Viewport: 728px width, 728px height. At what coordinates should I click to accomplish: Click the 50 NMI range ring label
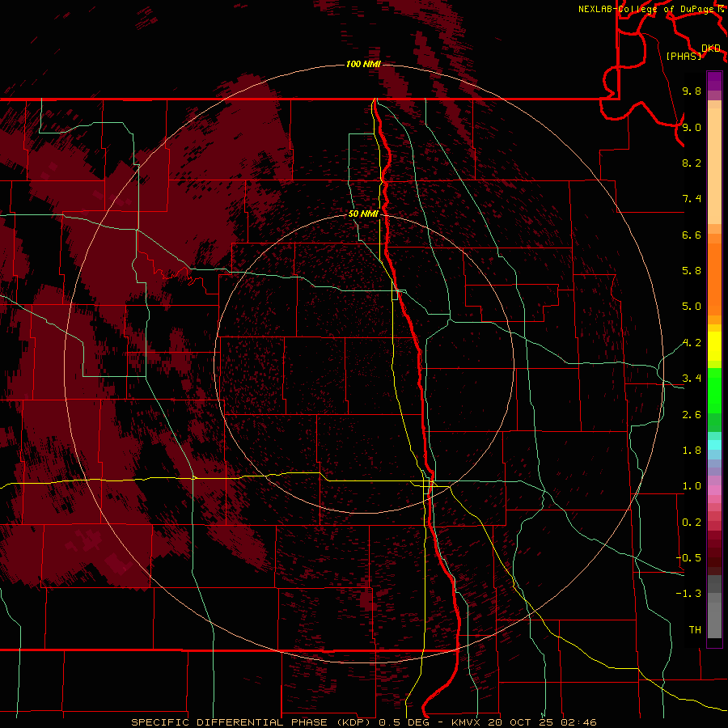click(x=363, y=214)
